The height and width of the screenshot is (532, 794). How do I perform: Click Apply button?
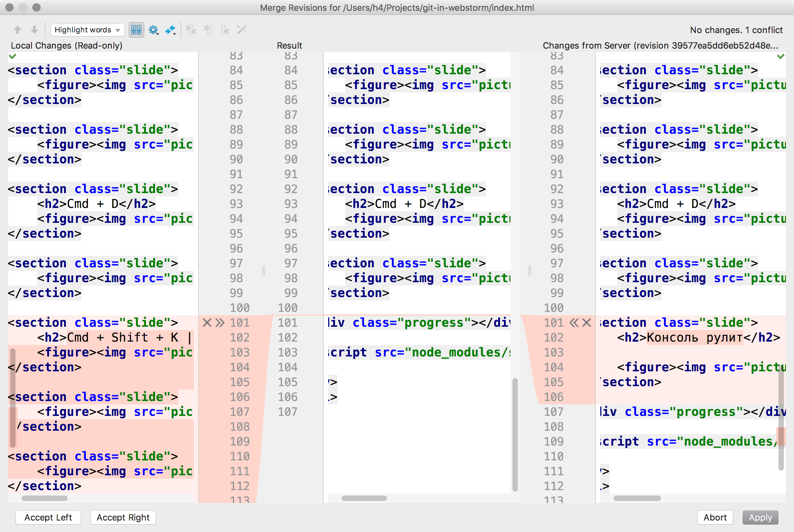pyautogui.click(x=760, y=517)
